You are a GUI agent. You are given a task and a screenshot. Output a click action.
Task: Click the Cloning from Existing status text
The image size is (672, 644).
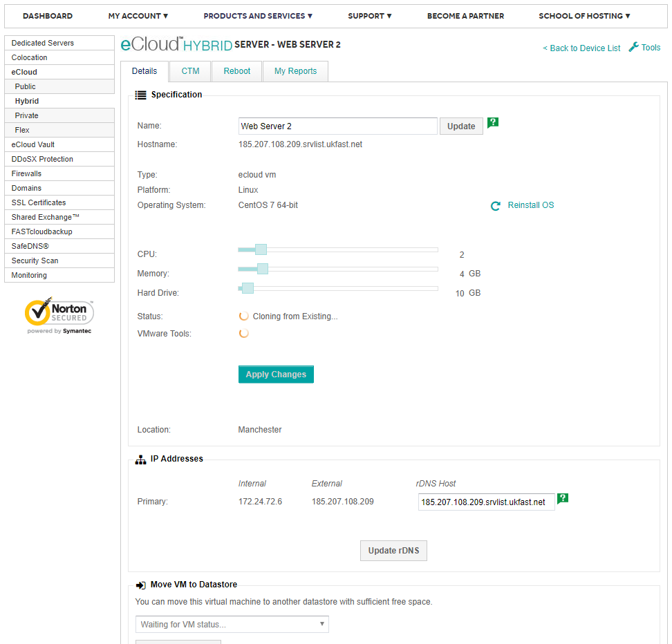(295, 316)
